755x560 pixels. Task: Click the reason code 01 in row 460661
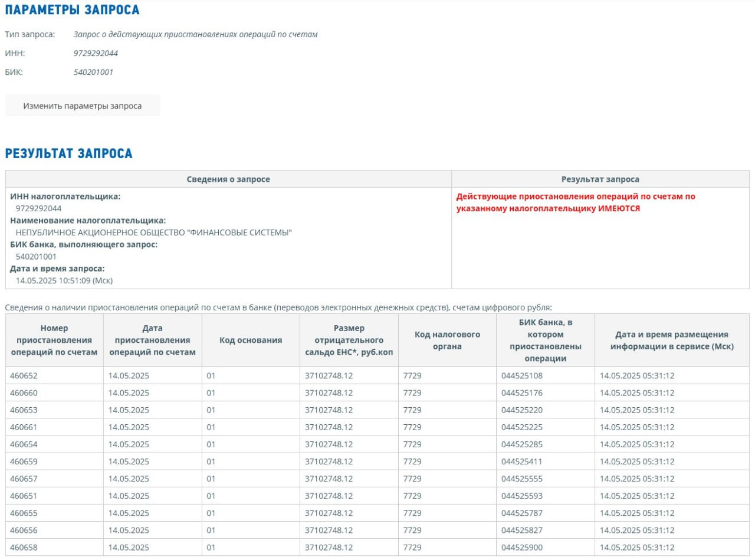[211, 427]
